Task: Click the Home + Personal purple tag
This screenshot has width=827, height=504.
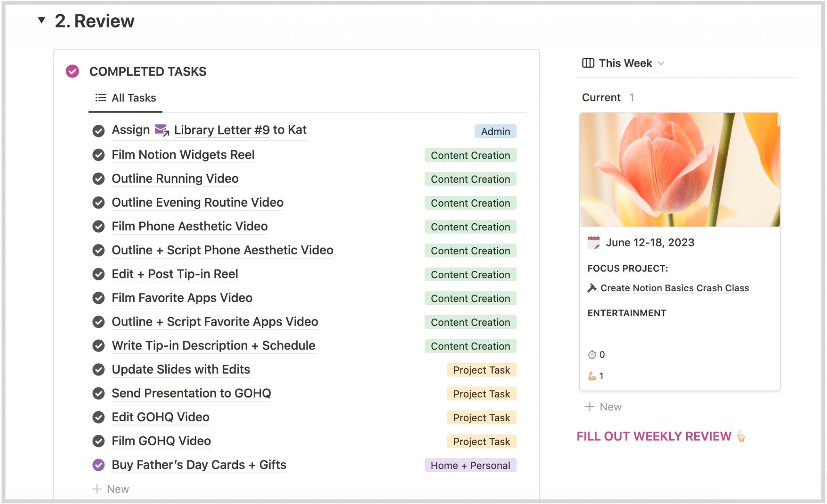Action: click(470, 465)
